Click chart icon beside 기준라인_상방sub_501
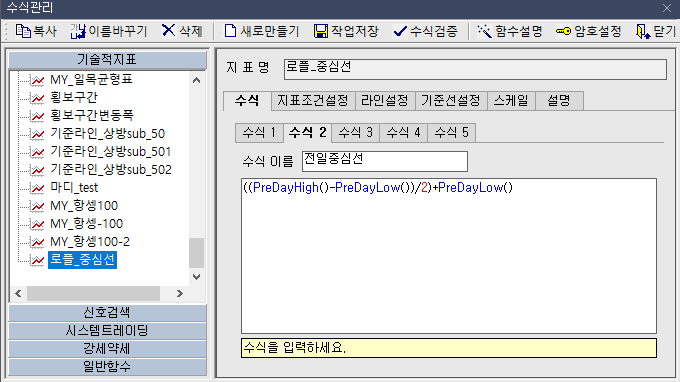This screenshot has height=382, width=680. 38,152
